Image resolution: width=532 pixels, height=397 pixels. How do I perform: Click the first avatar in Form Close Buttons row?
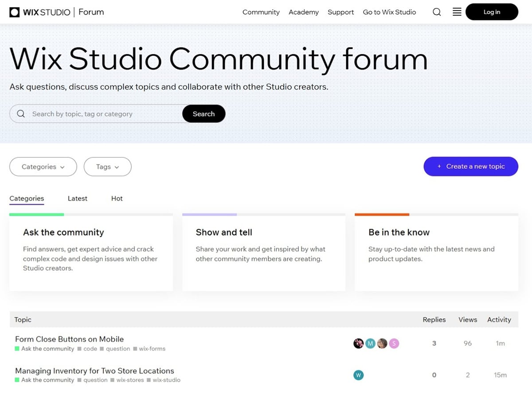point(358,343)
